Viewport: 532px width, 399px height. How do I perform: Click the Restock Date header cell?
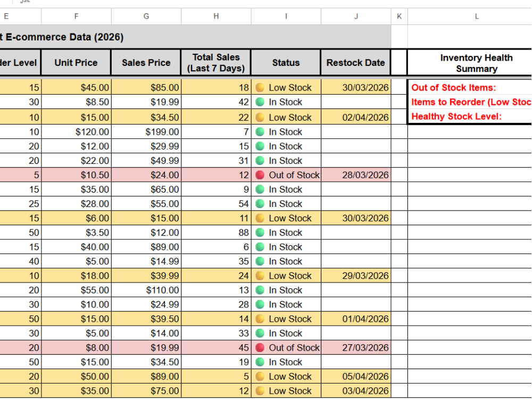click(356, 62)
